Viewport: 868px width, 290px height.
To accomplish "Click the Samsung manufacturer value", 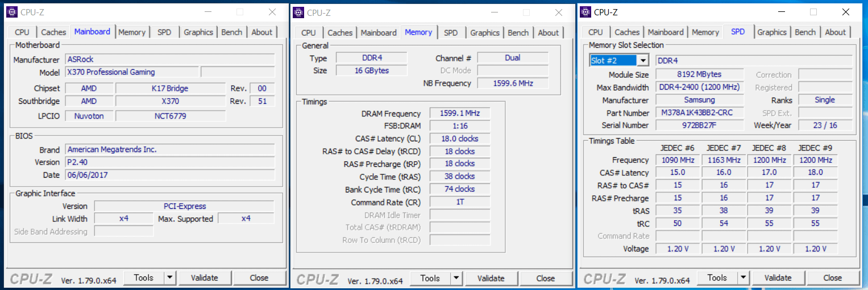I will [700, 100].
